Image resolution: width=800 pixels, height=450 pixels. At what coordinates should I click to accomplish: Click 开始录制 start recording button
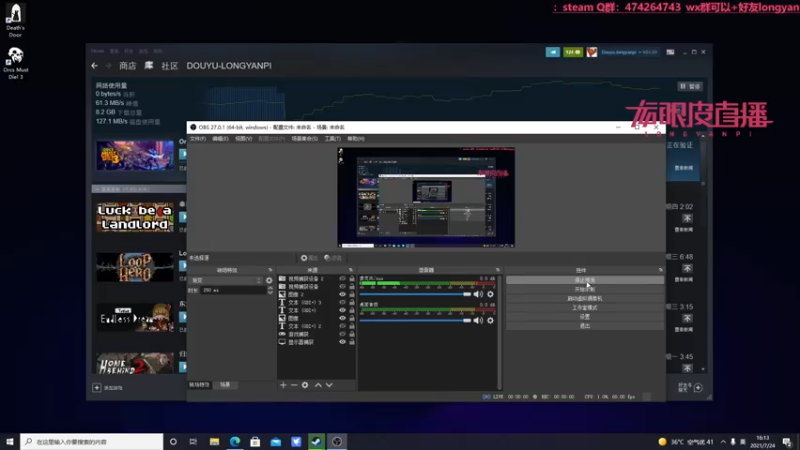585,289
